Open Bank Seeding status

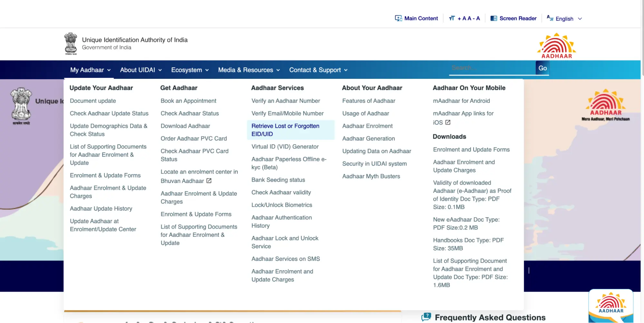[x=278, y=180]
